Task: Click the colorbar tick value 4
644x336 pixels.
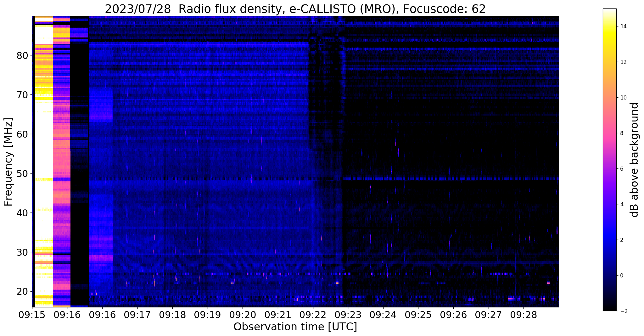Action: (621, 204)
